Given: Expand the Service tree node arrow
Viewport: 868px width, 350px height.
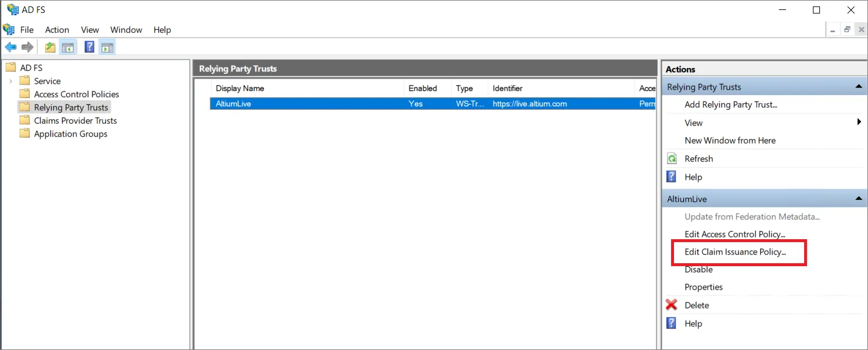Looking at the screenshot, I should pos(11,81).
